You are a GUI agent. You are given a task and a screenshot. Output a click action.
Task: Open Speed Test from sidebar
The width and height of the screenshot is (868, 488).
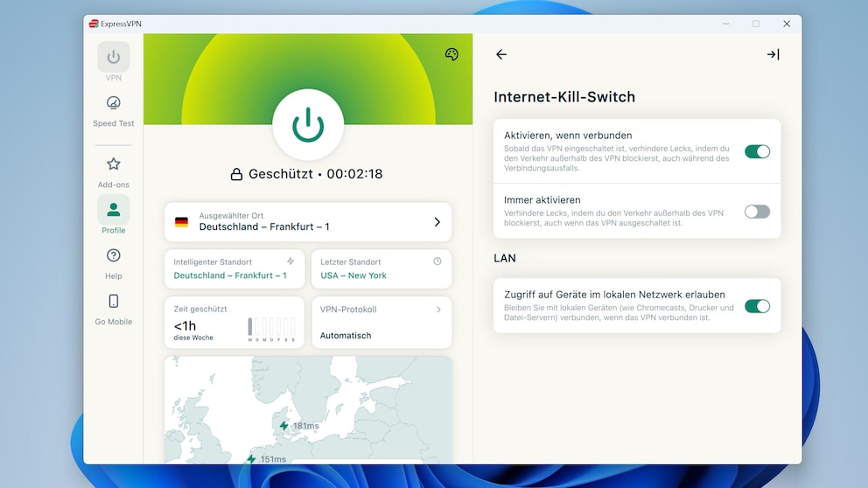(114, 111)
